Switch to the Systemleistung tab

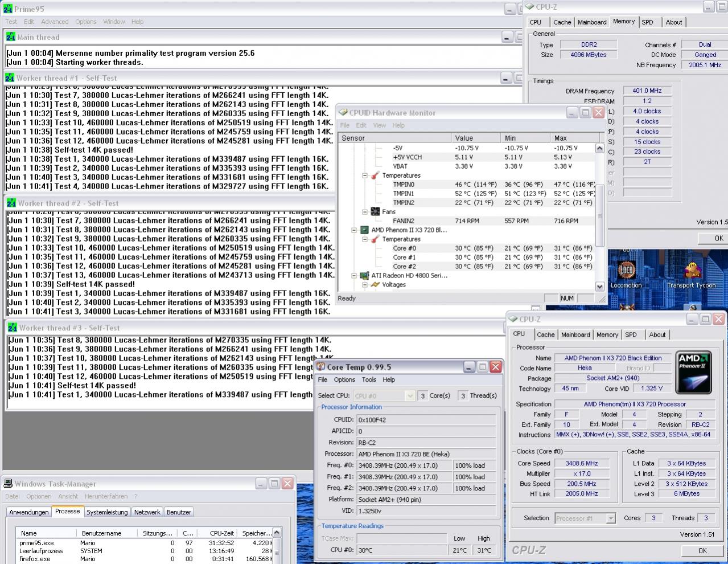[107, 512]
